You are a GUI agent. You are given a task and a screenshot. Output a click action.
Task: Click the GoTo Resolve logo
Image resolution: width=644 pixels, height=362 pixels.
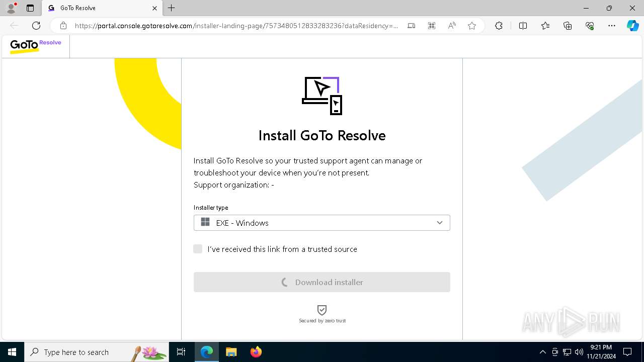36,46
